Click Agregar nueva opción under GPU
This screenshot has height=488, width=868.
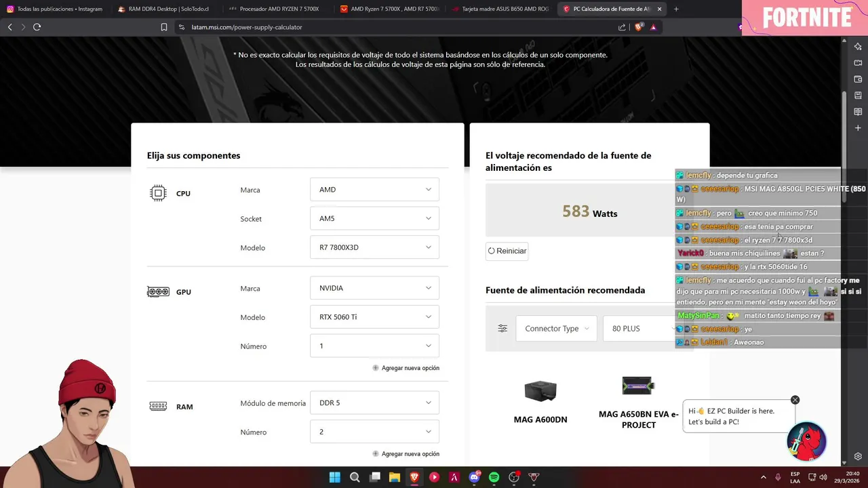click(x=406, y=368)
